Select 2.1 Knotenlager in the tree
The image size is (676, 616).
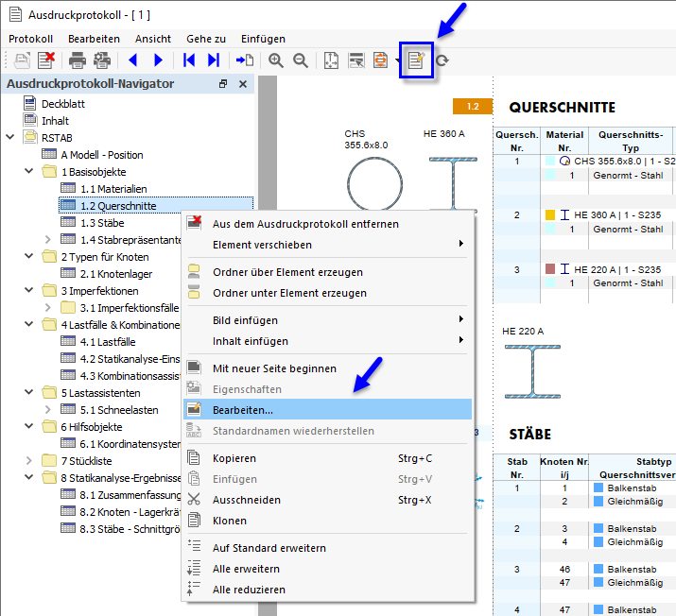116,274
